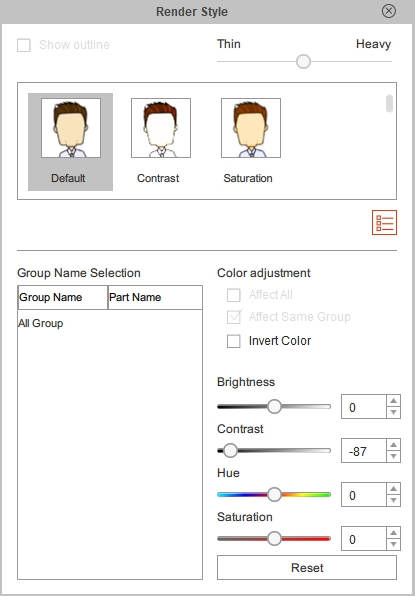Select the All Group row
This screenshot has width=415, height=596.
[x=110, y=323]
